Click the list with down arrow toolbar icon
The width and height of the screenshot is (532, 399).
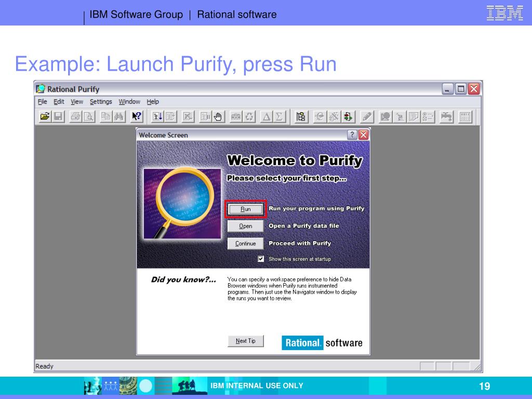point(157,117)
